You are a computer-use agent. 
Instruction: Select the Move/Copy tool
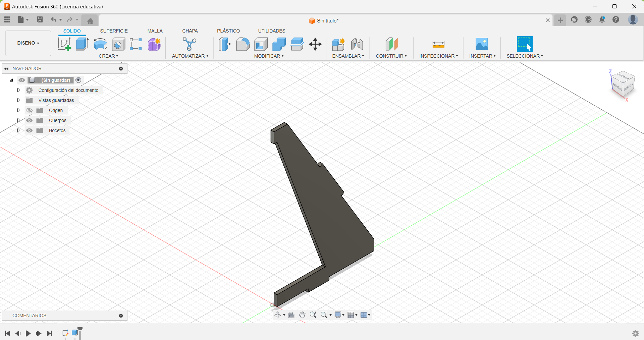[315, 44]
